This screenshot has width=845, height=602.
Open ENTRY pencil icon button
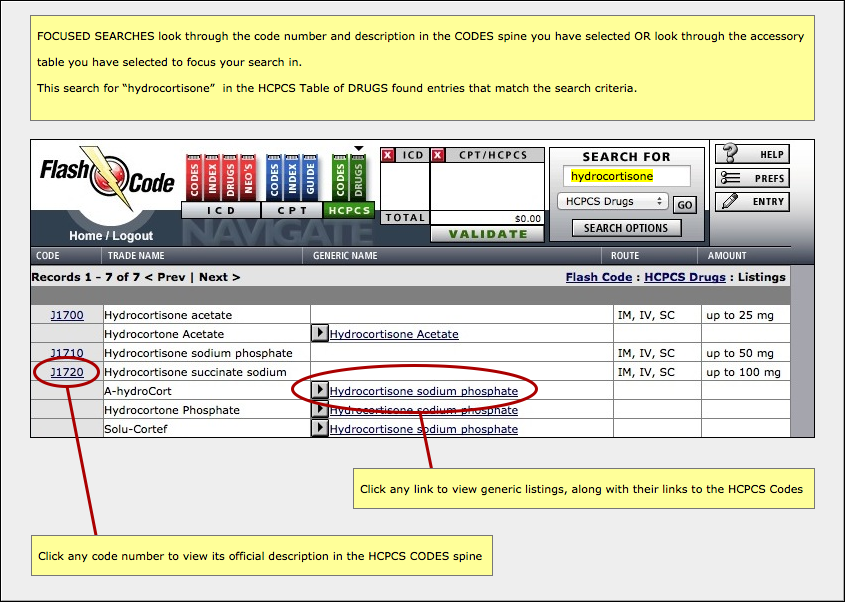[x=752, y=202]
